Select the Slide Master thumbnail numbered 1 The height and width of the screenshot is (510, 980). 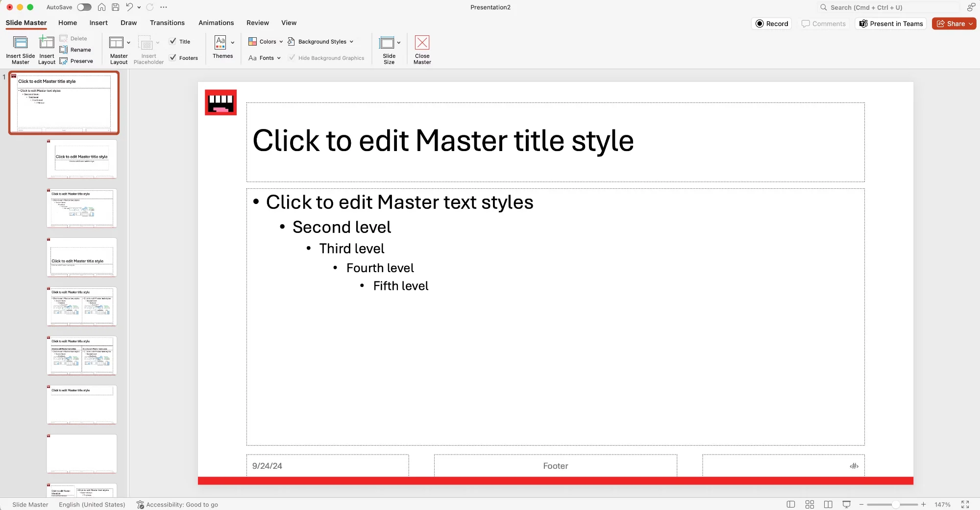[x=64, y=102]
